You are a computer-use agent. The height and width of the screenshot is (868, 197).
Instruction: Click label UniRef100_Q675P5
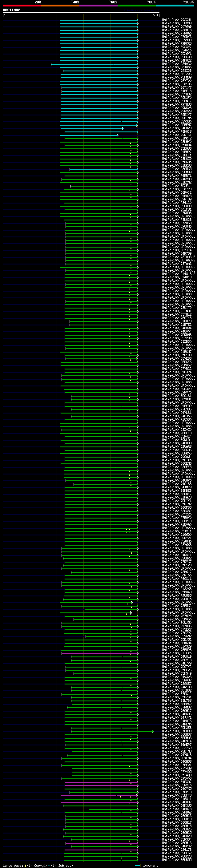click(x=177, y=616)
